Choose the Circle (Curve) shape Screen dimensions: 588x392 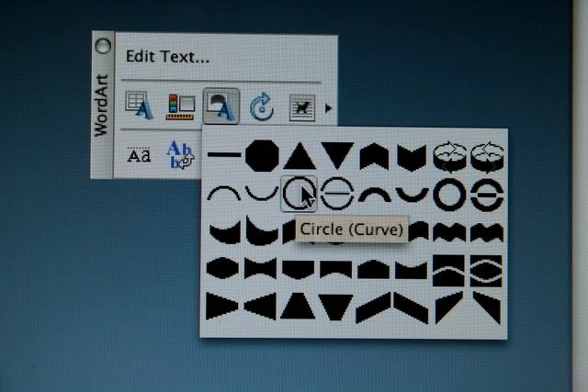299,194
